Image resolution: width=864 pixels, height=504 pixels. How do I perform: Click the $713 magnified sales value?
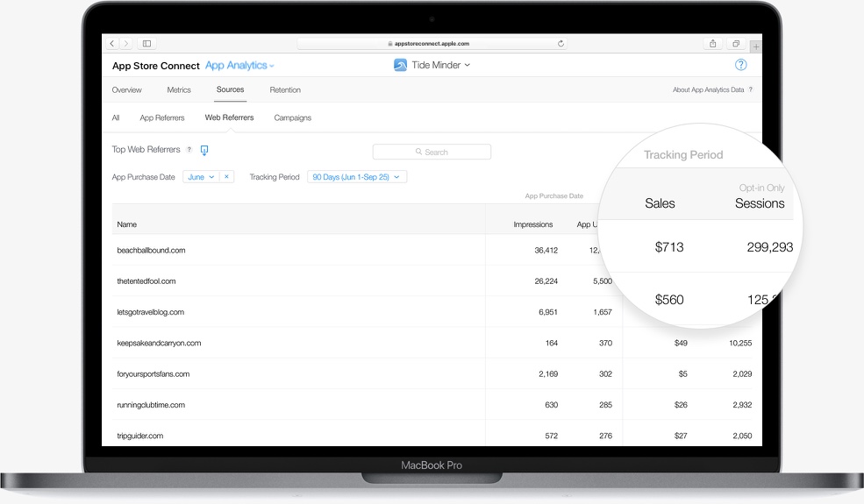[669, 247]
